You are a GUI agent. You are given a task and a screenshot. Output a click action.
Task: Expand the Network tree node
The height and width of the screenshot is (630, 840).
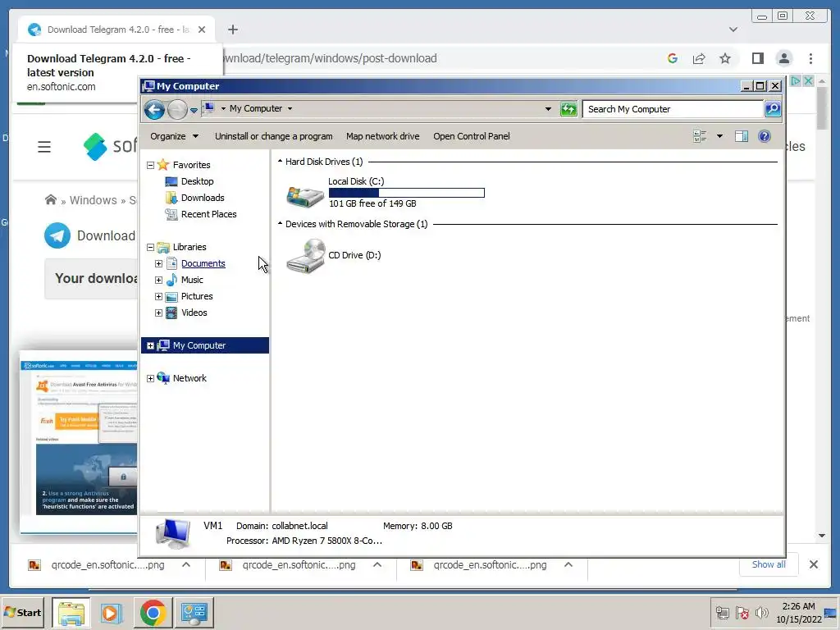(151, 379)
